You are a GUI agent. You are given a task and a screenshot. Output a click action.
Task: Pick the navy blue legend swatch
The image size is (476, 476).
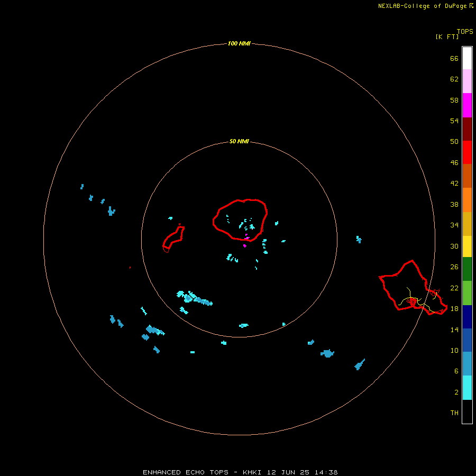467,317
